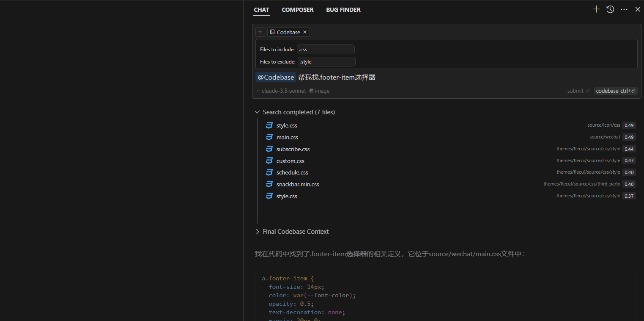The width and height of the screenshot is (644, 321).
Task: Close the chat panel
Action: tap(638, 9)
